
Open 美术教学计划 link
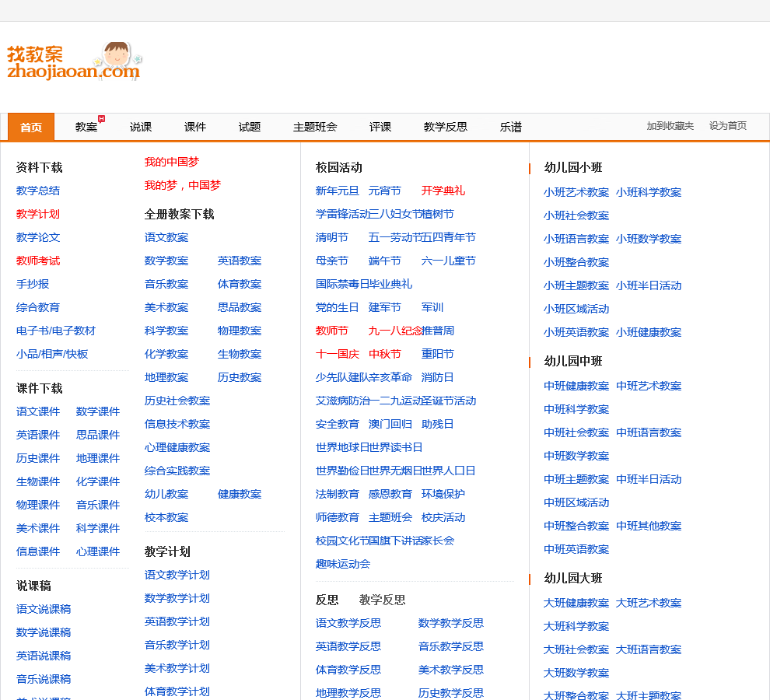tap(177, 668)
